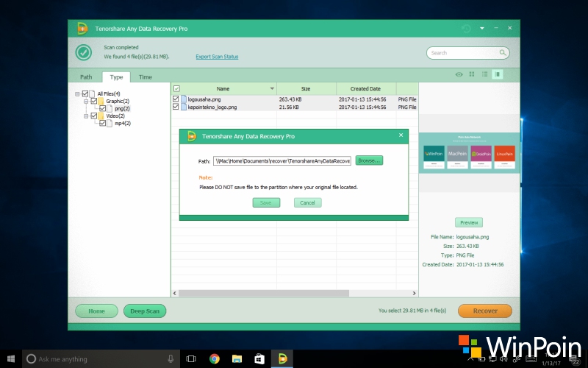Click the logousaha.png preview thumbnail
Screen dimensions: 588x368
[x=469, y=153]
